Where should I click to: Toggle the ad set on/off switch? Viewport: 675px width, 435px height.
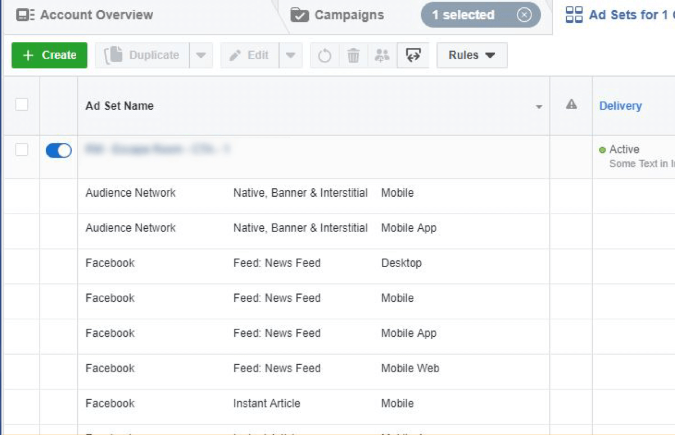click(59, 150)
